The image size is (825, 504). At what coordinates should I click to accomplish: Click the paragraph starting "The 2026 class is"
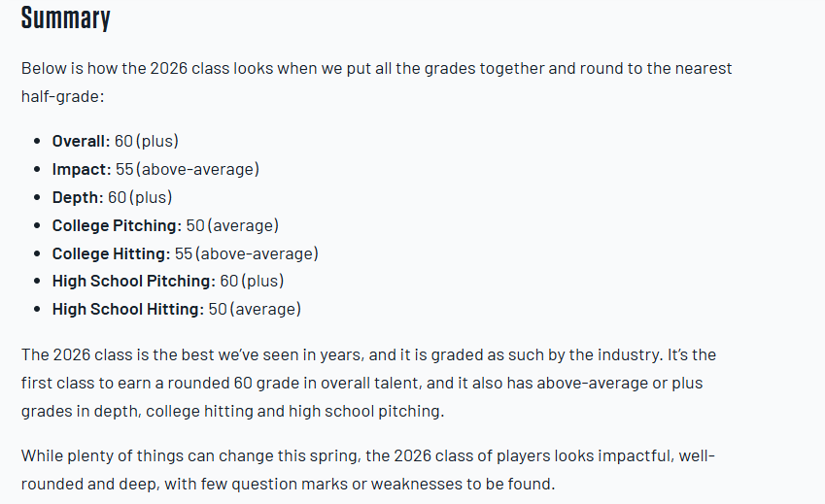click(x=369, y=383)
